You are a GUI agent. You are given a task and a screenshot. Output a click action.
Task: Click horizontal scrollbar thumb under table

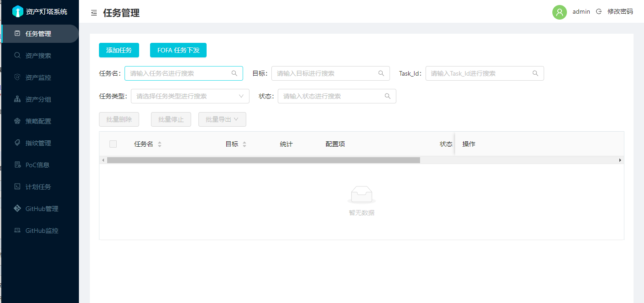(264, 160)
